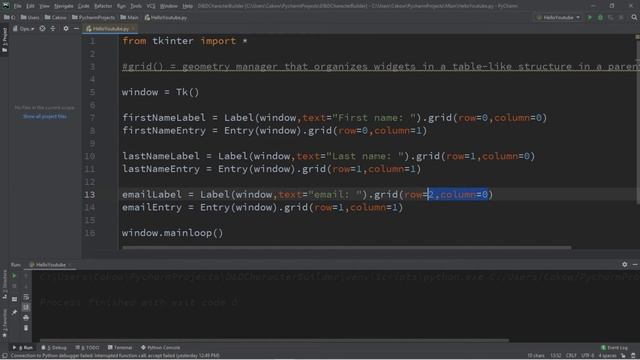
Task: Click line number 13 in gutter
Action: pyautogui.click(x=89, y=194)
